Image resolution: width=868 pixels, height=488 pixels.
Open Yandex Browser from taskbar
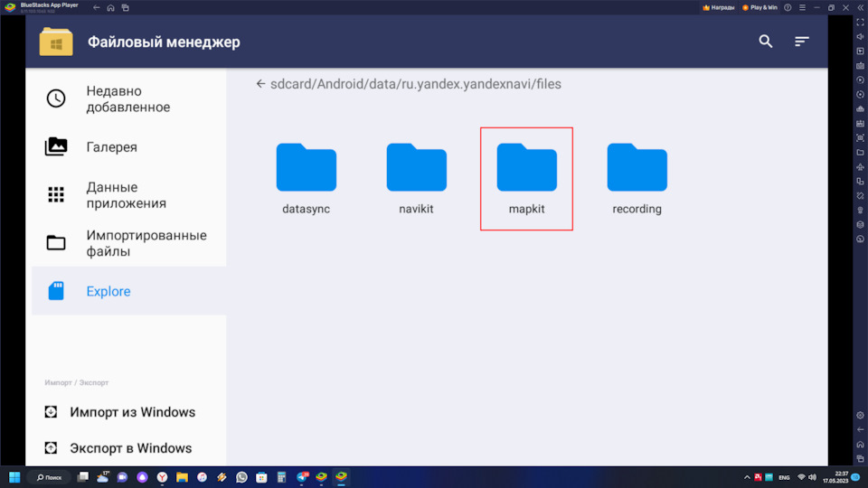click(x=162, y=477)
